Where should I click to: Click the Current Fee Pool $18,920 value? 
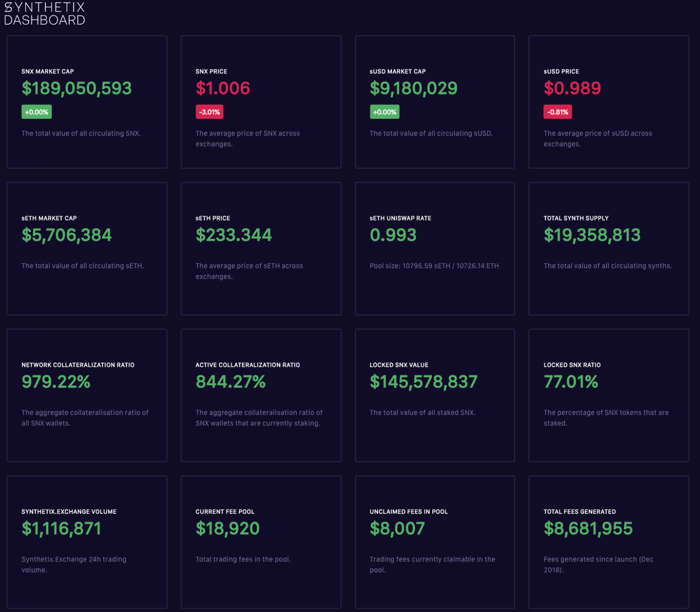coord(227,528)
